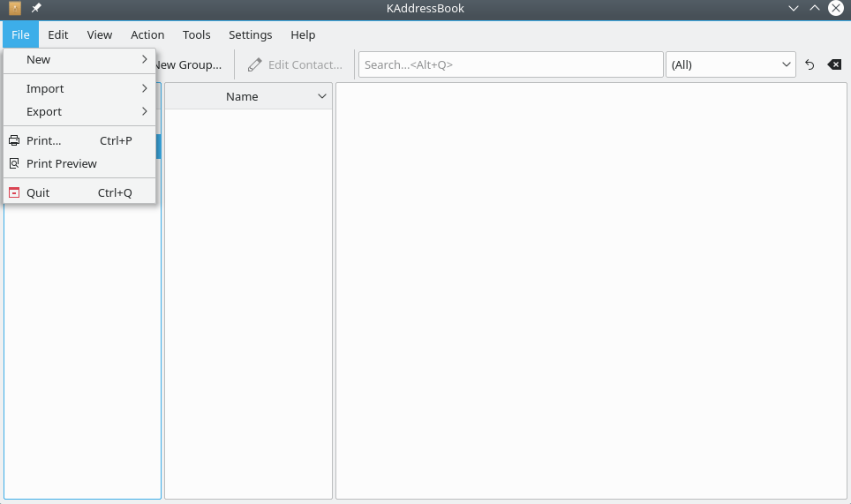Open the File menu
Viewport: 851px width, 504px height.
click(x=20, y=34)
